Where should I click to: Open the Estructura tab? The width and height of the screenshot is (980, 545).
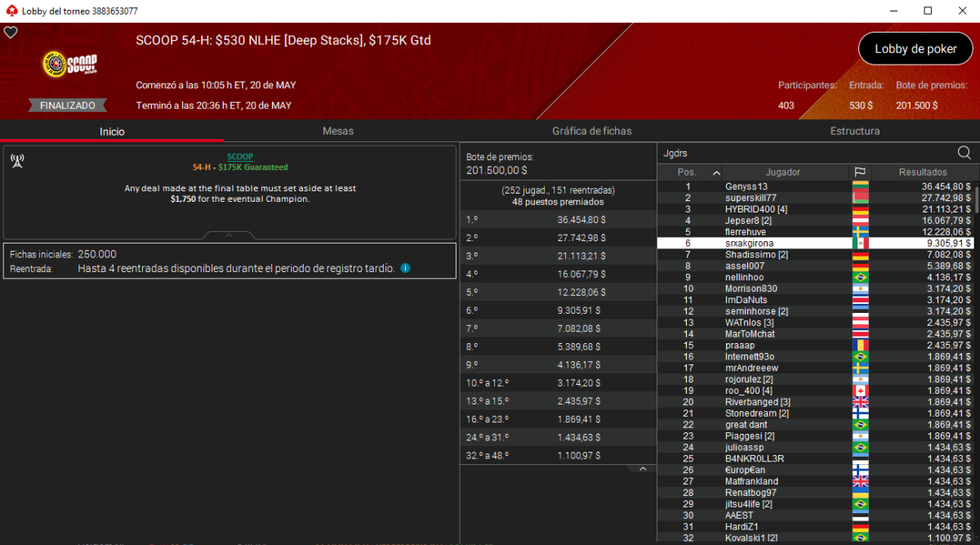click(x=855, y=131)
